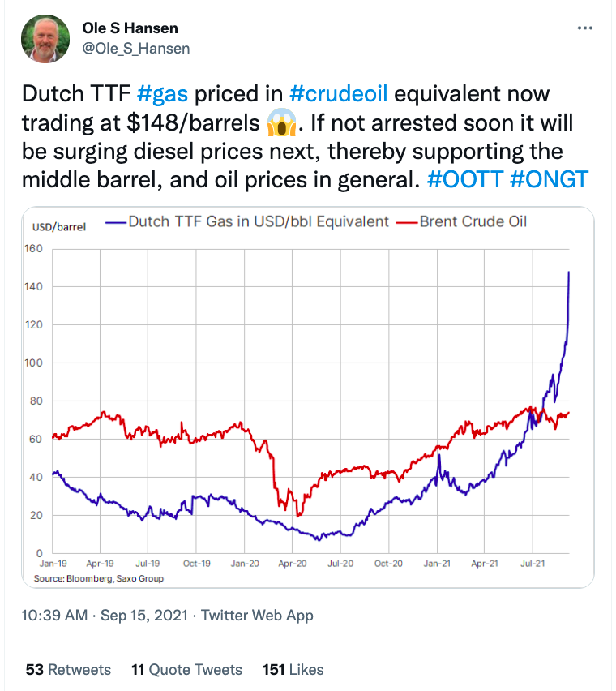The height and width of the screenshot is (691, 616).
Task: Open Ole S Hansen display name link
Action: (130, 29)
